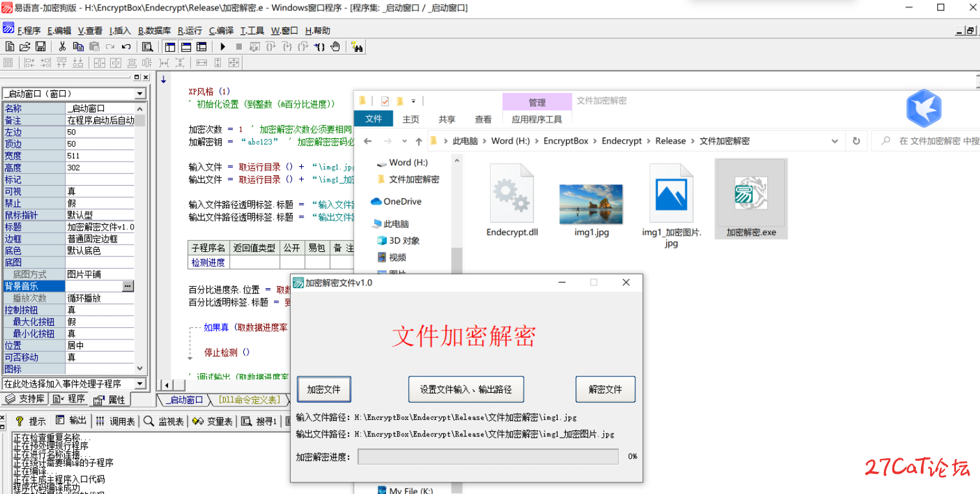Click the ellipsis button beside 背景音乐
This screenshot has width=980, height=494.
point(128,286)
